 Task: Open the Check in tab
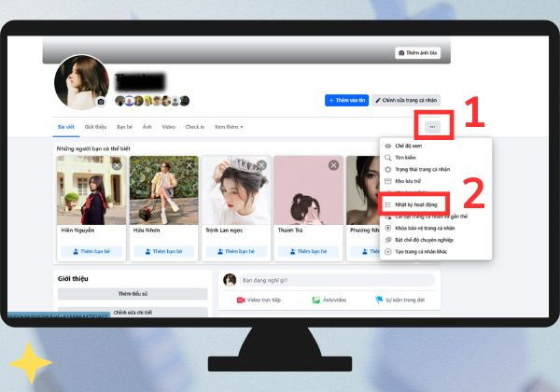(x=195, y=127)
